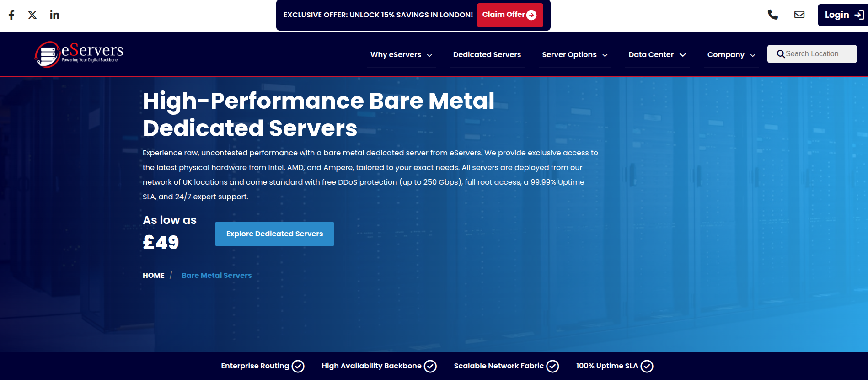
Task: Expand the Data Center chevron
Action: pyautogui.click(x=683, y=55)
